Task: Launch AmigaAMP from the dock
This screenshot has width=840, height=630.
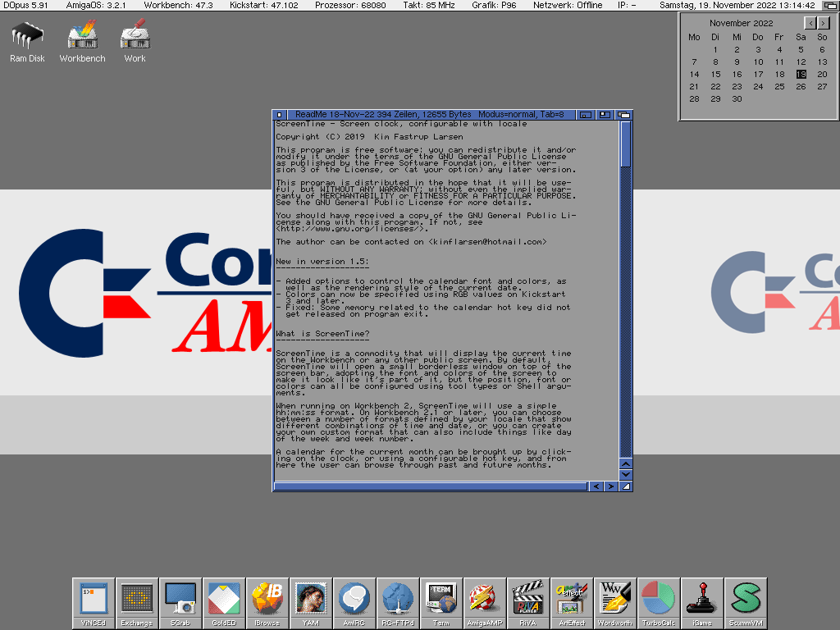Action: tap(484, 603)
